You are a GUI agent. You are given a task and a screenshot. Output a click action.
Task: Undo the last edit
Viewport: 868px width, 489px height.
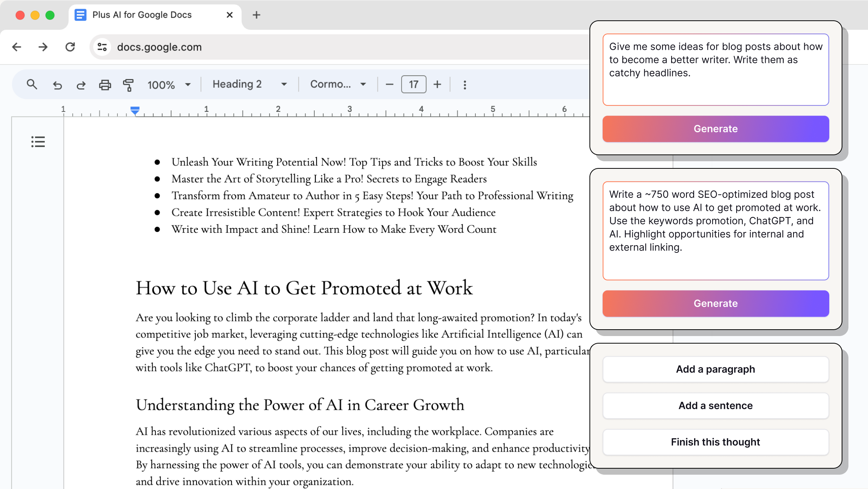tap(57, 84)
